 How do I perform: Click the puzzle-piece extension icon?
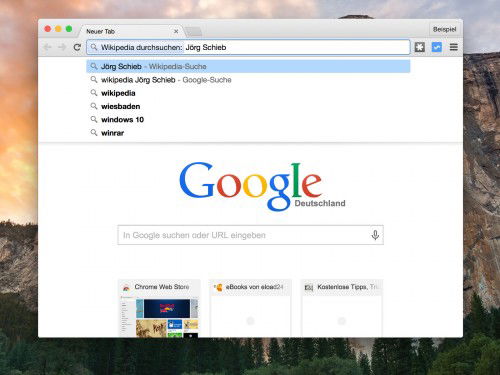(420, 47)
